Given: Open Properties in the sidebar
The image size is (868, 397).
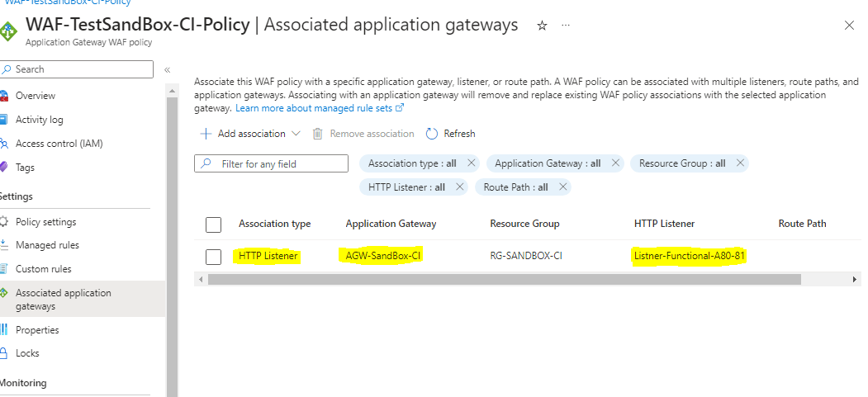Looking at the screenshot, I should tap(37, 329).
